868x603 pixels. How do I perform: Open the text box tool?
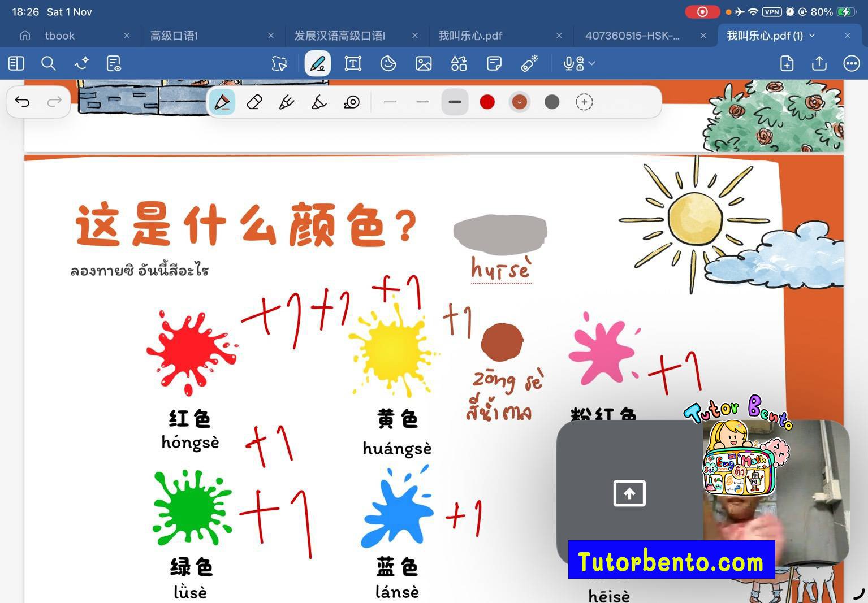point(352,63)
